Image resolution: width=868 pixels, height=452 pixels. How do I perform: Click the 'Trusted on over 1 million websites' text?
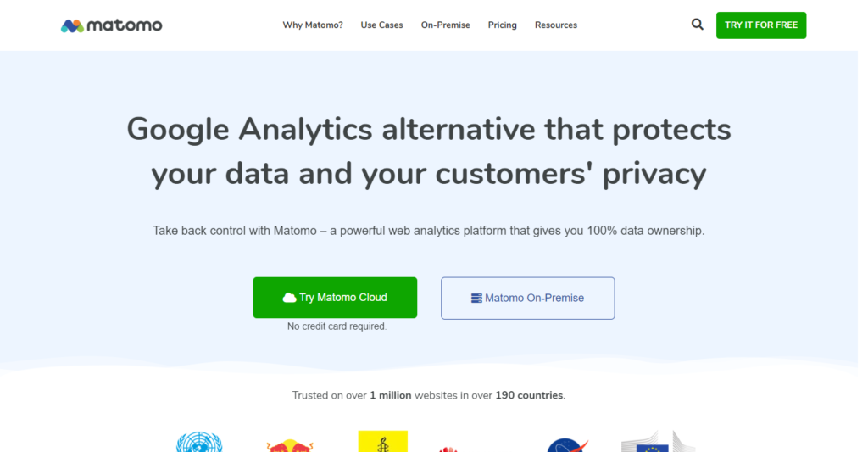[x=428, y=395]
